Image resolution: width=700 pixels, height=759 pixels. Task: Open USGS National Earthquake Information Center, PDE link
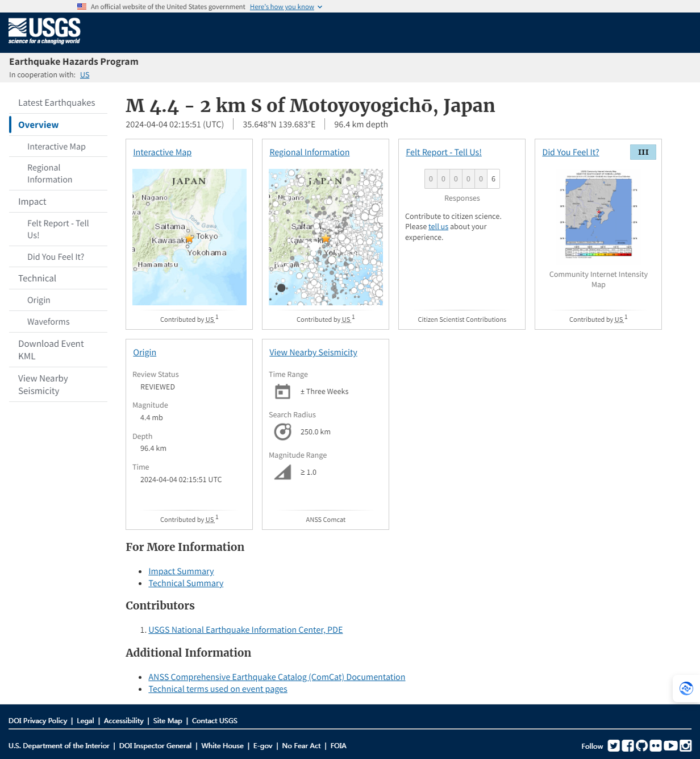(x=245, y=630)
